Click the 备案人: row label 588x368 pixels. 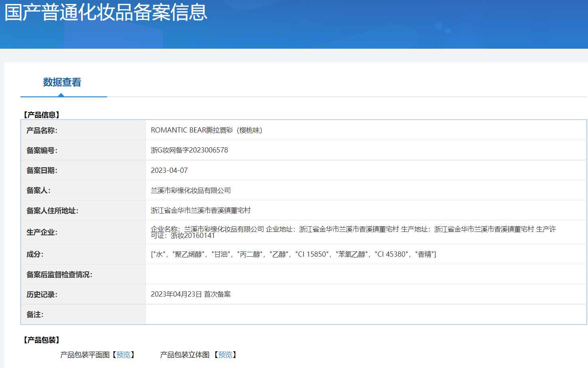point(38,190)
